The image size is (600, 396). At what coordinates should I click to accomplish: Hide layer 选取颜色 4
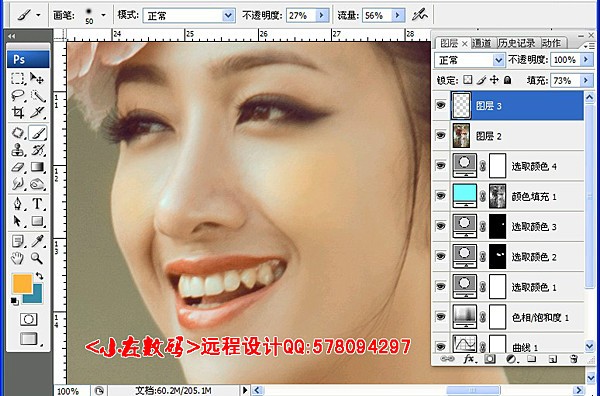441,165
